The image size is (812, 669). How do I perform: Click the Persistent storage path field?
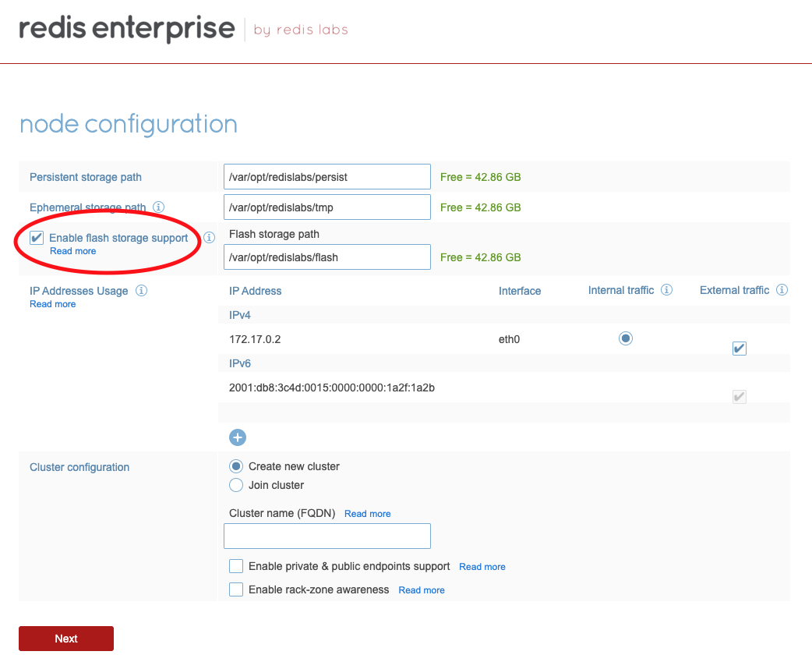pos(327,177)
